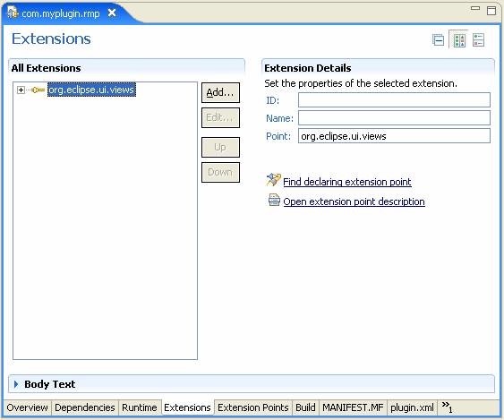Expand the org.eclipse.ui.views tree node
Viewport: 504px width, 420px height.
[x=21, y=90]
